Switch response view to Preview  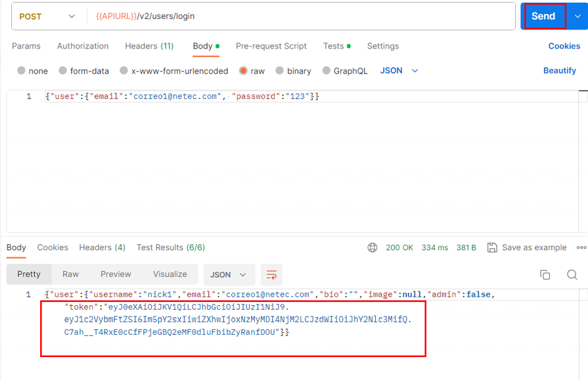(116, 274)
